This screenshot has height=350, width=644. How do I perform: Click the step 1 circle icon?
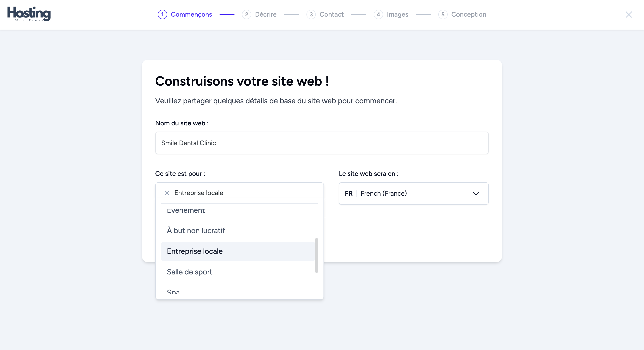162,14
